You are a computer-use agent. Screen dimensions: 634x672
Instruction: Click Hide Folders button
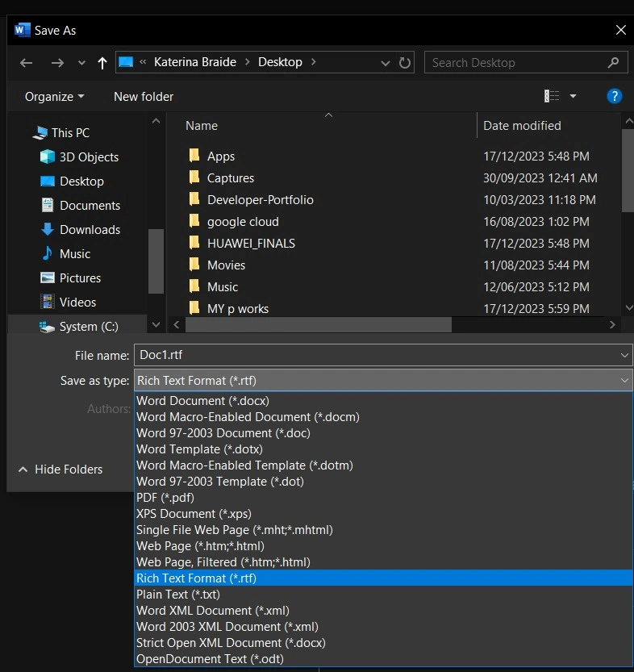[60, 470]
